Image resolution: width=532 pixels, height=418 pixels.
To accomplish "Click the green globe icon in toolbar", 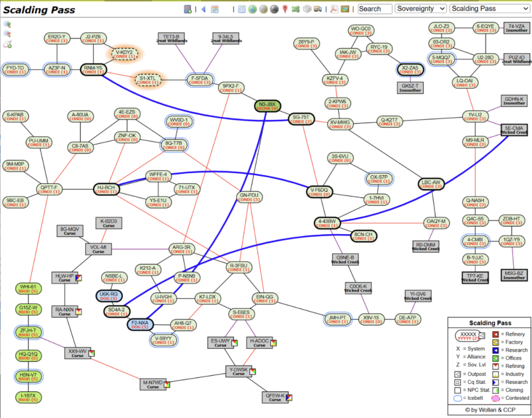I will 252,9.
